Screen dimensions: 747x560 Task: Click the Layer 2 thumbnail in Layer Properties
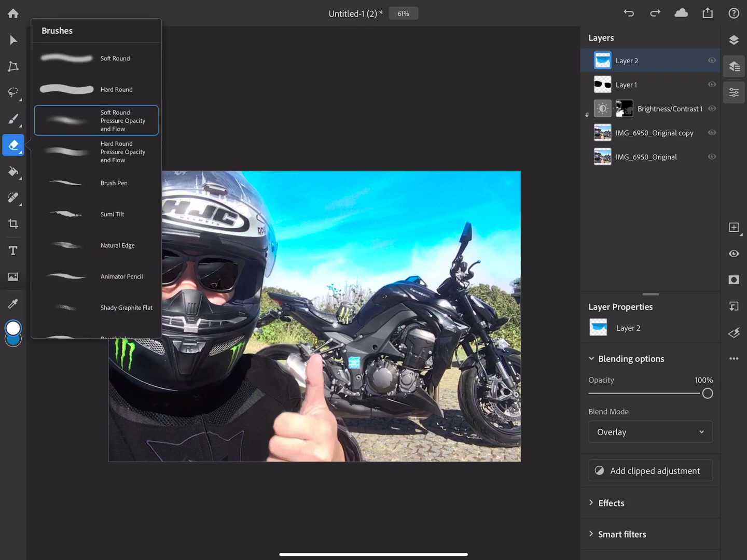tap(598, 328)
